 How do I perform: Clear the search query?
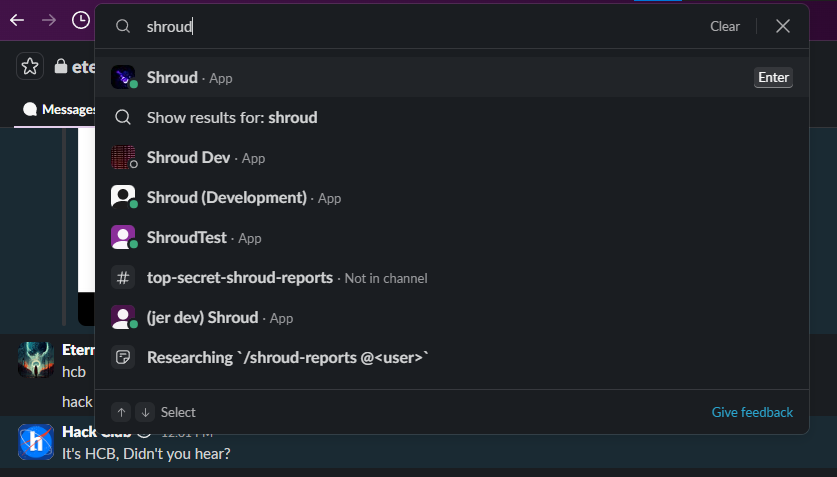725,26
